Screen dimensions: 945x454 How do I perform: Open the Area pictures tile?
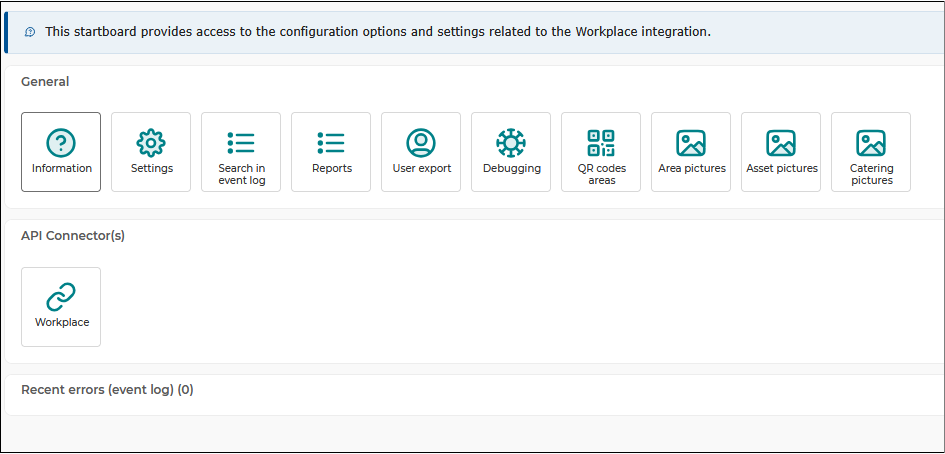tap(691, 152)
